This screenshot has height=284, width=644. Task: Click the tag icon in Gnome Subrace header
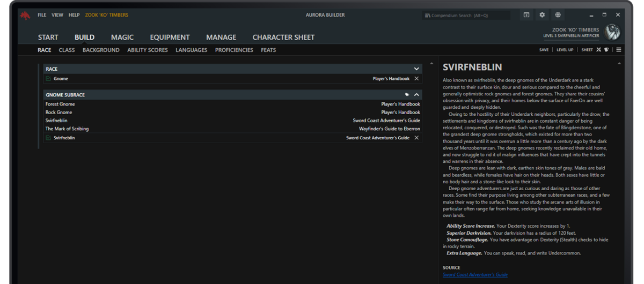pos(407,95)
